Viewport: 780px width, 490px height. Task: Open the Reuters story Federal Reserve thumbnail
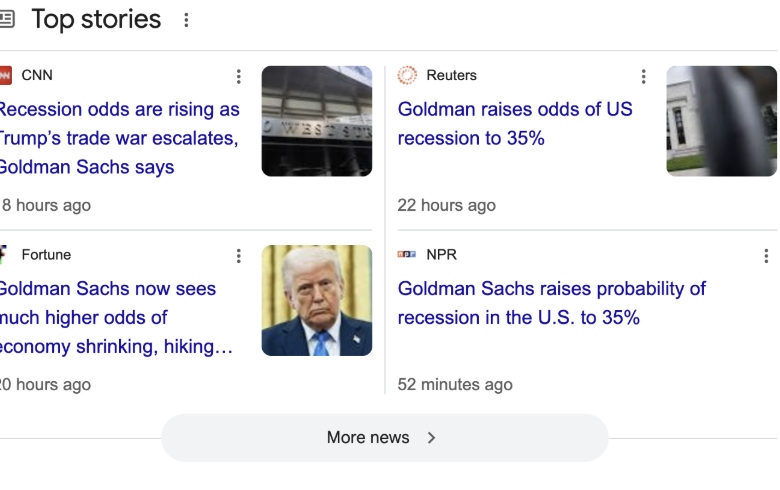coord(721,121)
